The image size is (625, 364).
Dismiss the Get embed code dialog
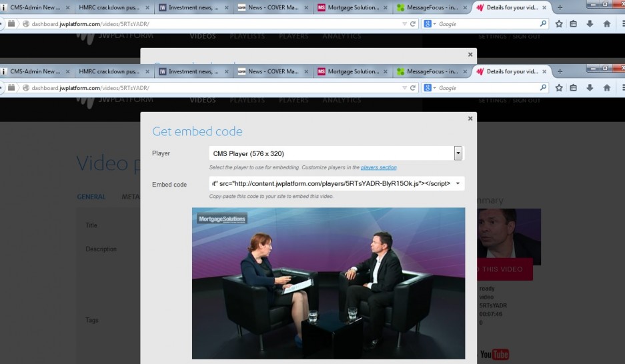point(470,119)
